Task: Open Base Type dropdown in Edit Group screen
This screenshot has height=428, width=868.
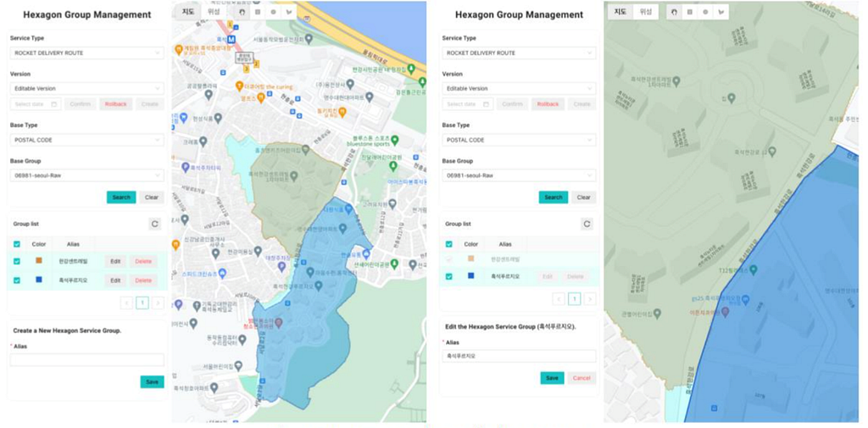Action: coord(519,140)
